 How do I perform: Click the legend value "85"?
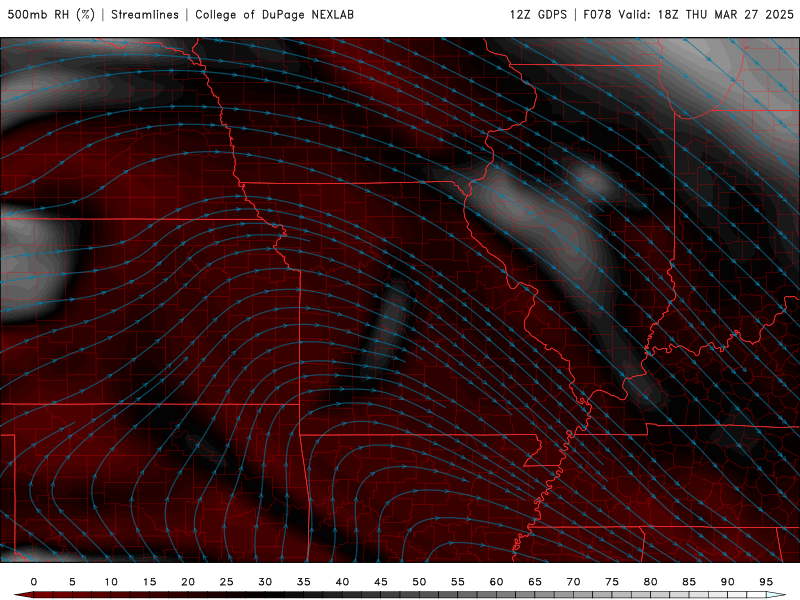689,582
